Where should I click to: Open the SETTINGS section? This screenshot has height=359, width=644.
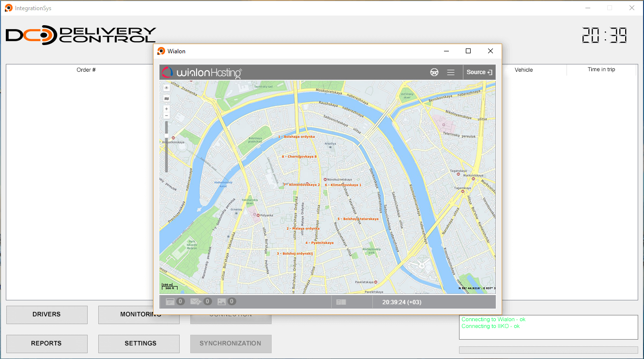[x=140, y=343]
